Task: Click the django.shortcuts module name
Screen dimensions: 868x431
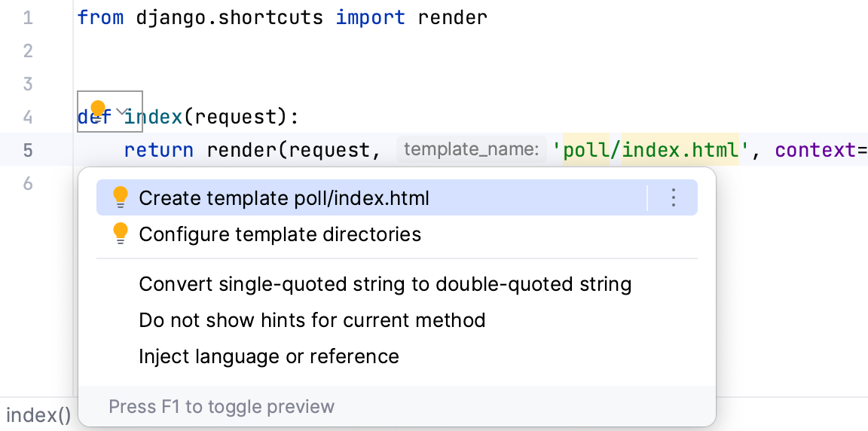Action: [x=231, y=17]
